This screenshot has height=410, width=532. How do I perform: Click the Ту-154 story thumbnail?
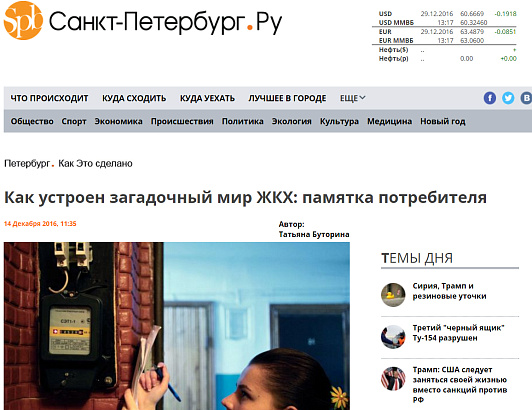coord(393,337)
